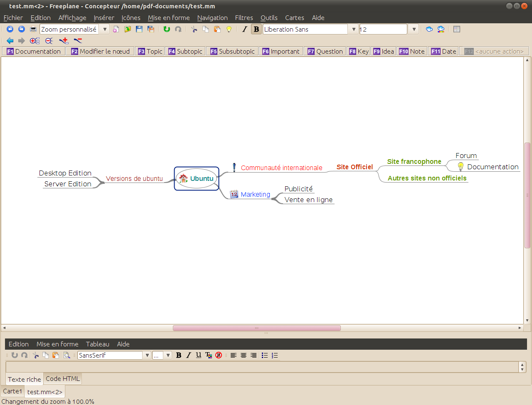
Task: Toggle underline in the note editor
Action: click(x=199, y=355)
